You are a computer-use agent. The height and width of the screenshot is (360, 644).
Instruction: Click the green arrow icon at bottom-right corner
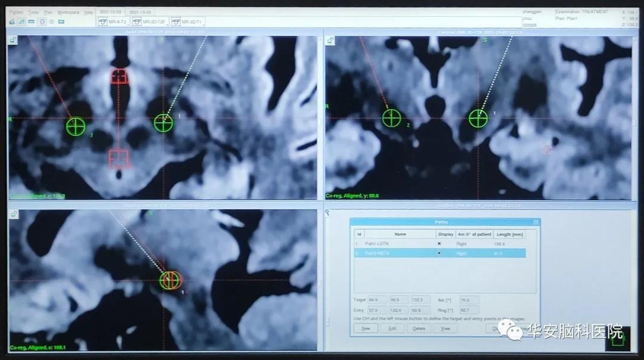click(618, 339)
